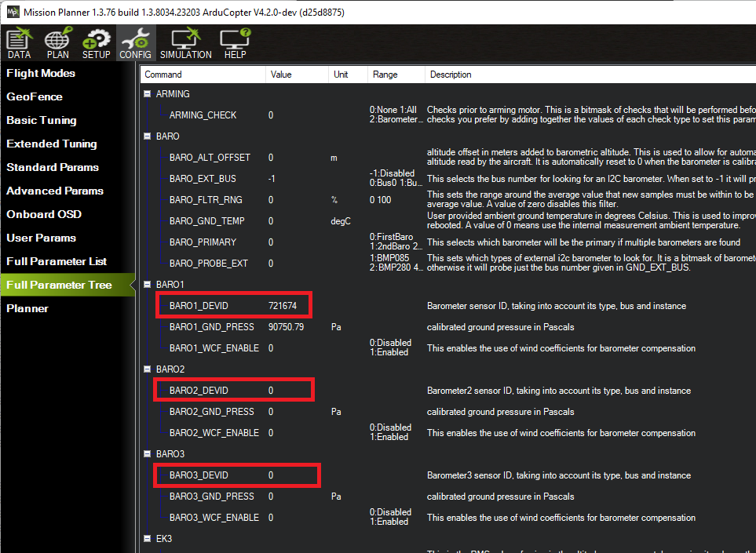Sort by the Command column header

pyautogui.click(x=203, y=75)
